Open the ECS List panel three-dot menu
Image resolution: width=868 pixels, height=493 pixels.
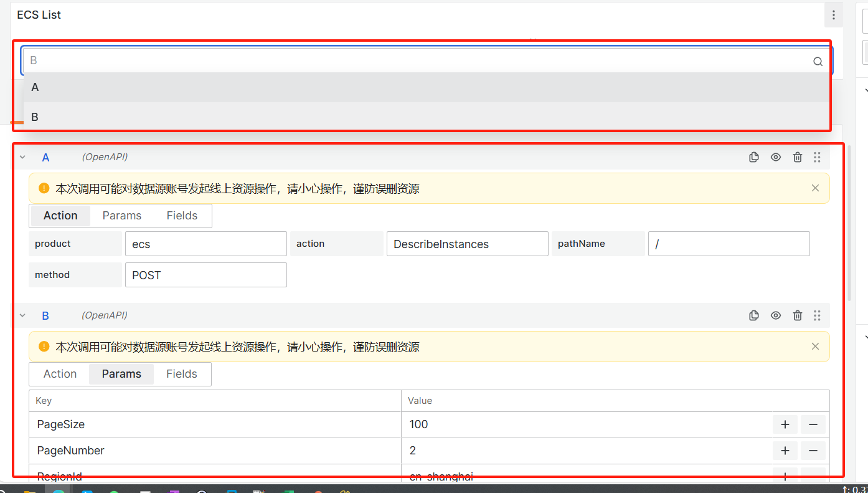click(833, 15)
